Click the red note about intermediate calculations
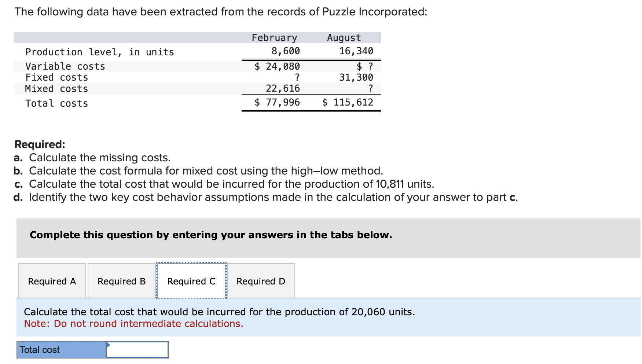Screen dimensions: 642x364 (x=133, y=324)
